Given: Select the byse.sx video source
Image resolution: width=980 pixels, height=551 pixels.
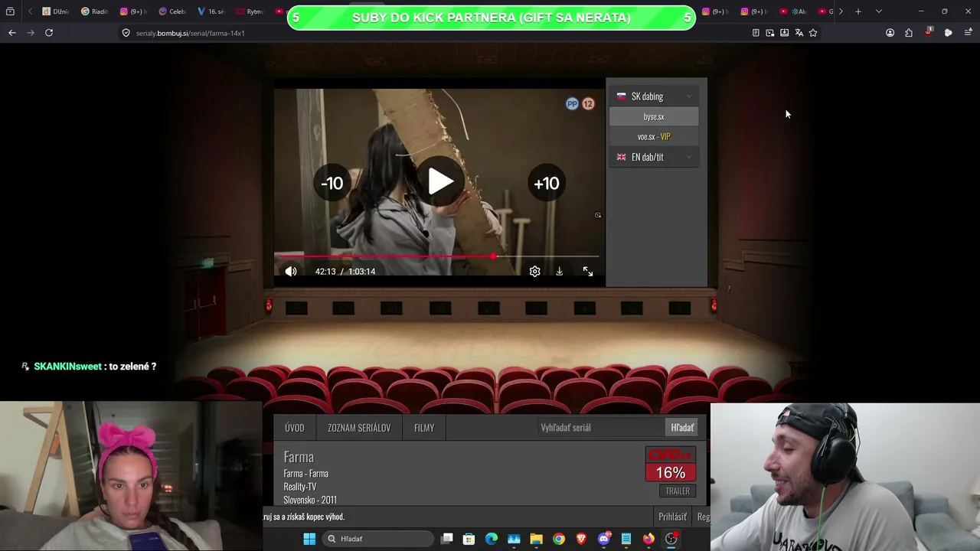Looking at the screenshot, I should [654, 117].
